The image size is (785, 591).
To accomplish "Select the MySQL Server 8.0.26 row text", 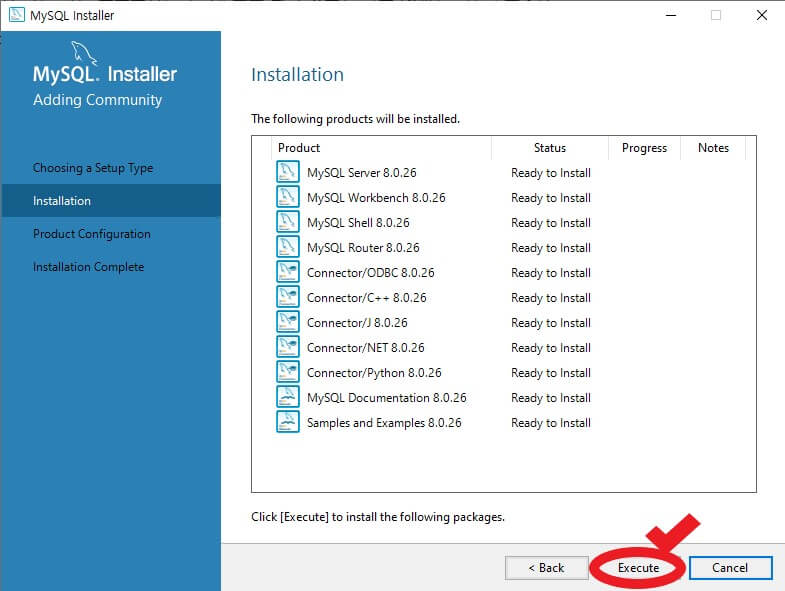I will point(361,173).
